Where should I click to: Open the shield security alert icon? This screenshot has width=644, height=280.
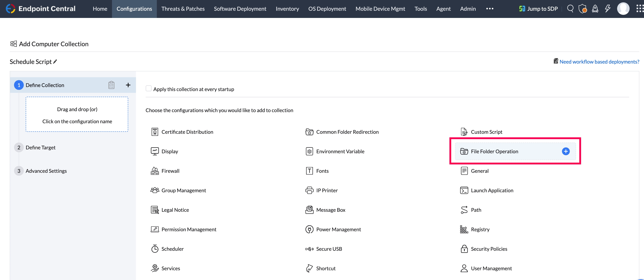[x=582, y=9]
